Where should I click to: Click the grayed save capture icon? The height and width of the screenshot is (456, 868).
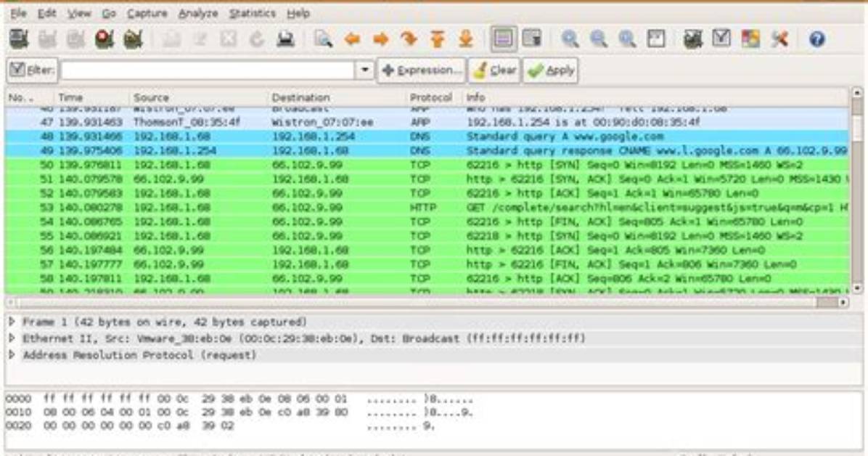pos(200,38)
